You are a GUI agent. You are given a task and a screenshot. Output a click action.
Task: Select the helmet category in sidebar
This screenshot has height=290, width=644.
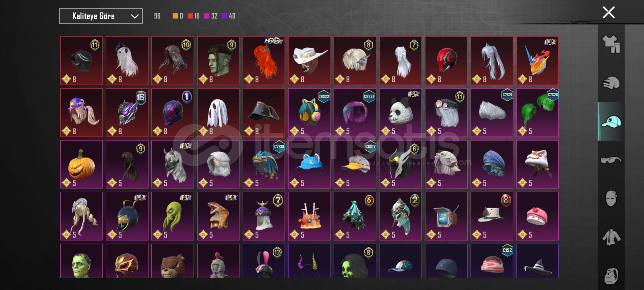click(611, 83)
